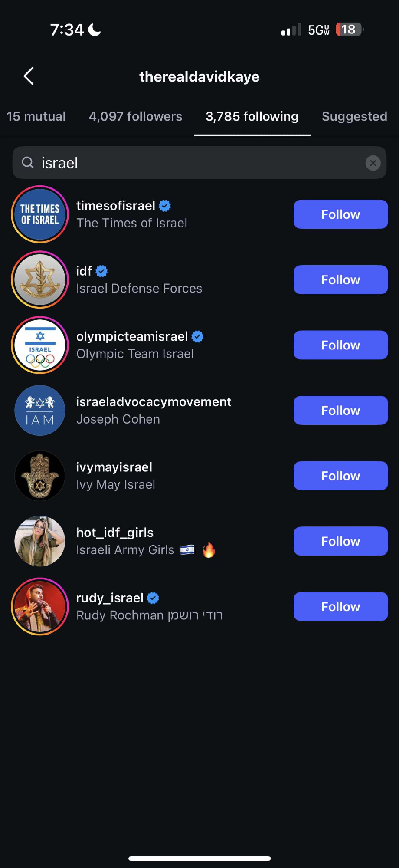Tap the search magnifier icon
Screen dimensions: 399x868
coord(28,163)
